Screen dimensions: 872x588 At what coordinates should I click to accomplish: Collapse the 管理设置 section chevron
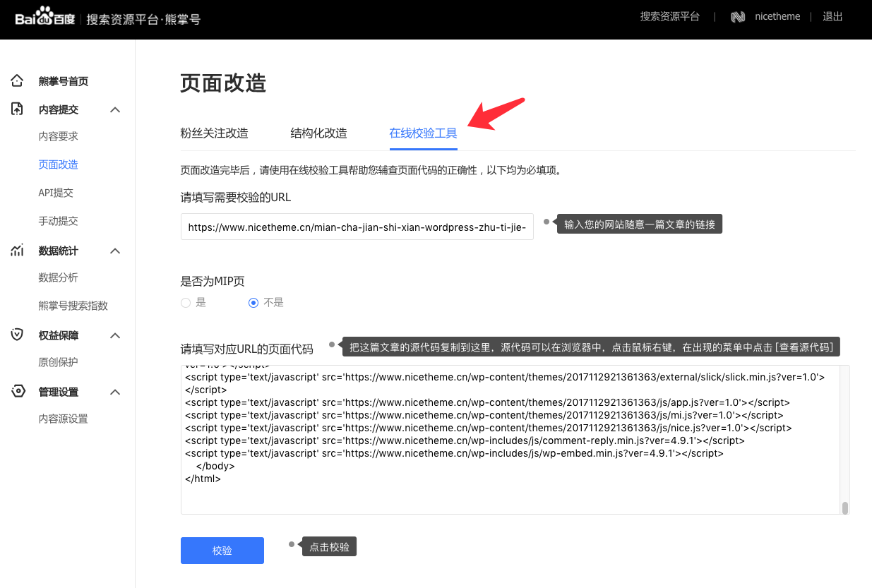coord(116,392)
